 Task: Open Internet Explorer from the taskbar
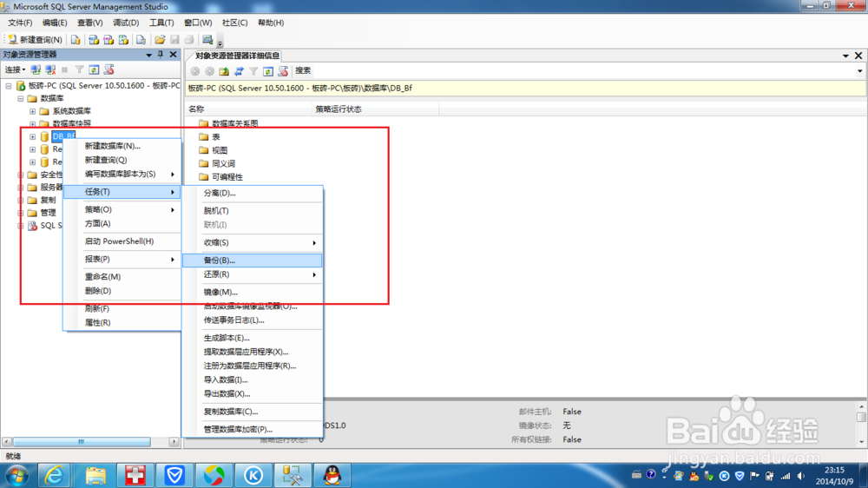[x=54, y=476]
